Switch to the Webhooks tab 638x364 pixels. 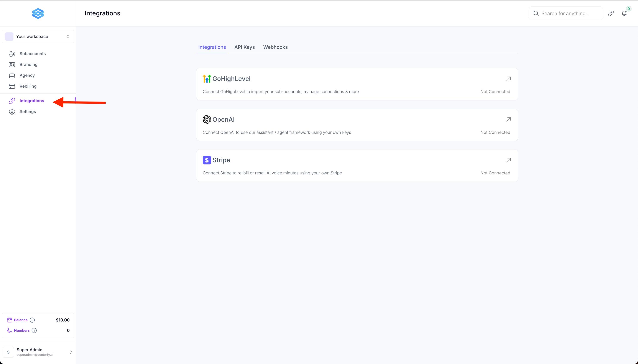pos(275,47)
